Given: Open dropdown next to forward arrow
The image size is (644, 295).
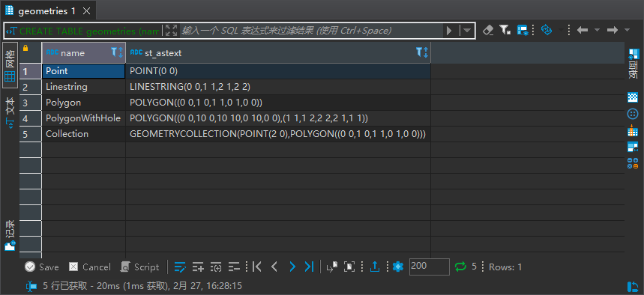Looking at the screenshot, I should 627,30.
